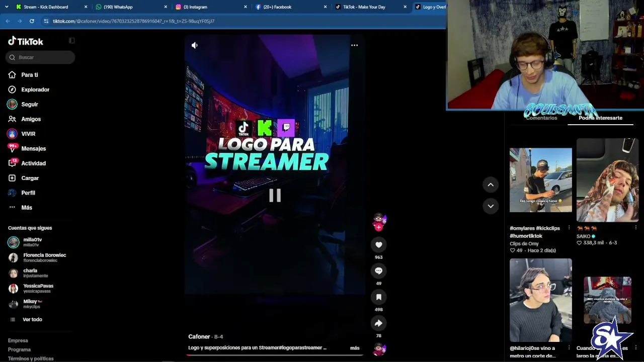The width and height of the screenshot is (644, 362).
Task: Go forward in the browser
Action: tap(20, 21)
